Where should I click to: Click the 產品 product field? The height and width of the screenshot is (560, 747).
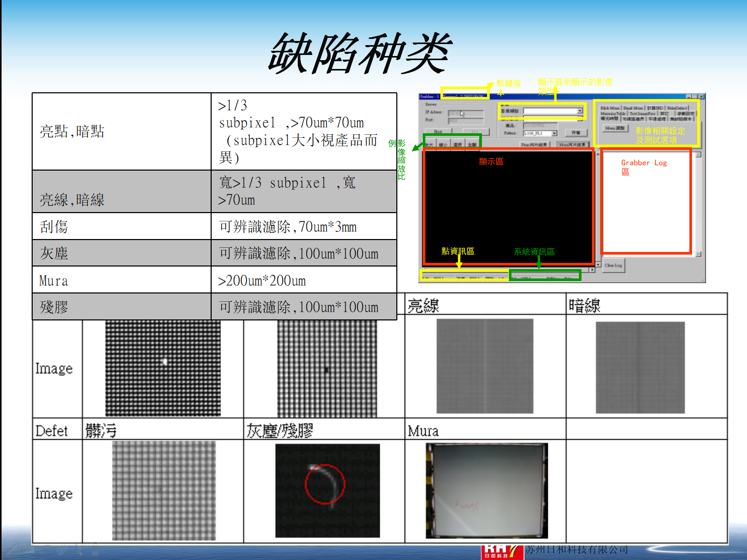point(540,125)
